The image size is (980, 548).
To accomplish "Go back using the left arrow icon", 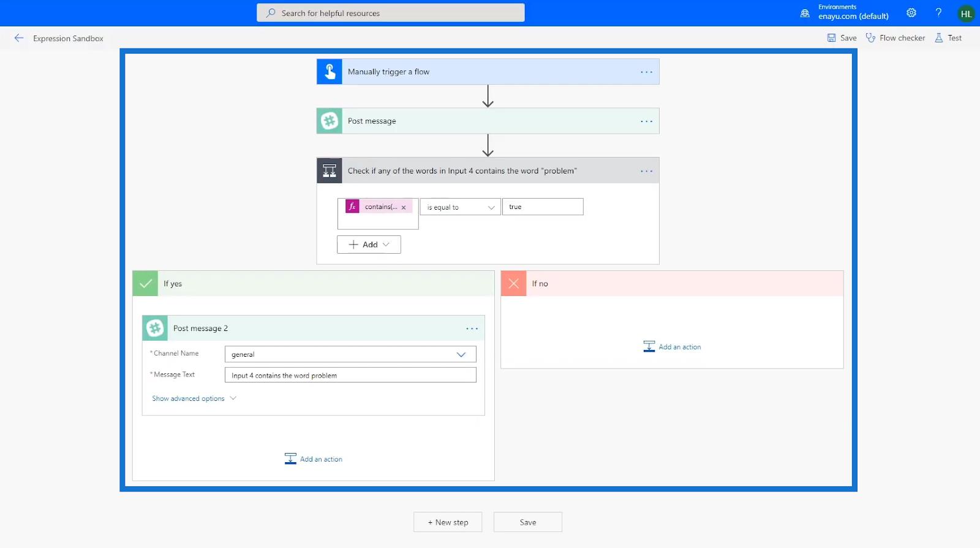I will tap(19, 38).
